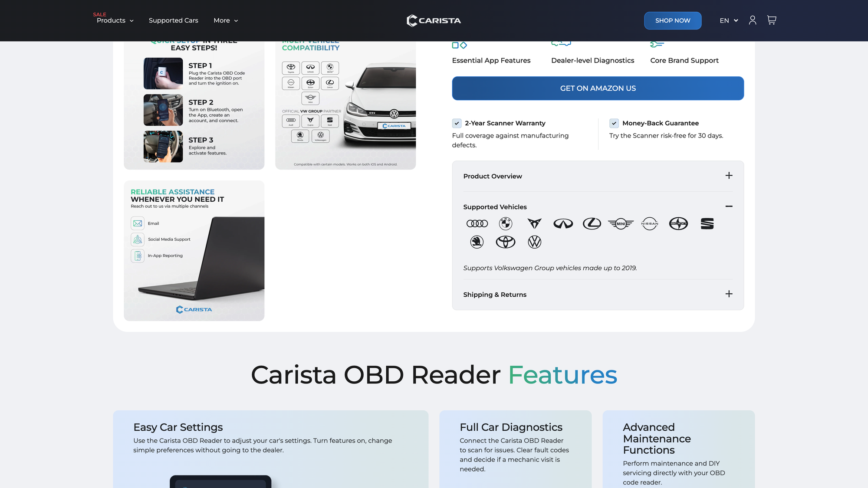868x488 pixels.
Task: Click the In-App Reporting icon
Action: tap(138, 256)
